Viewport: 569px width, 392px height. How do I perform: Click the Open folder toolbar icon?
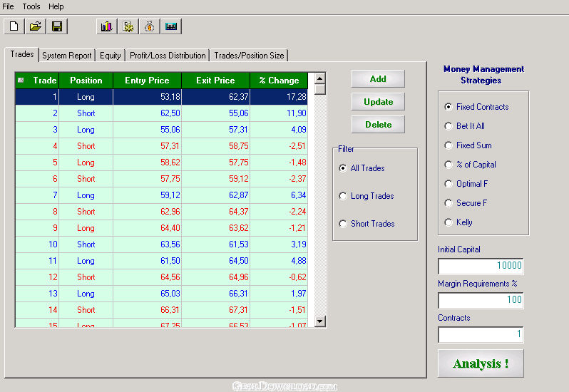tap(36, 26)
